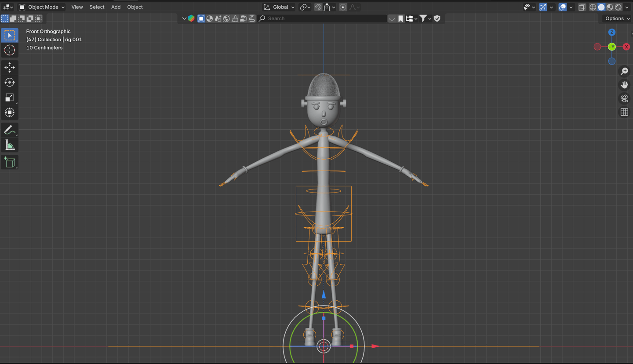Toggle proportional editing
633x364 pixels.
(343, 7)
